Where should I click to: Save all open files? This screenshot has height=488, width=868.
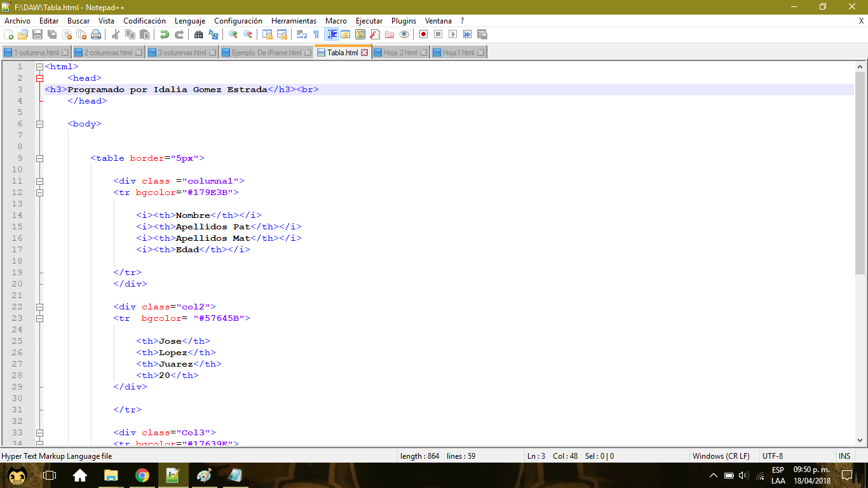(53, 34)
